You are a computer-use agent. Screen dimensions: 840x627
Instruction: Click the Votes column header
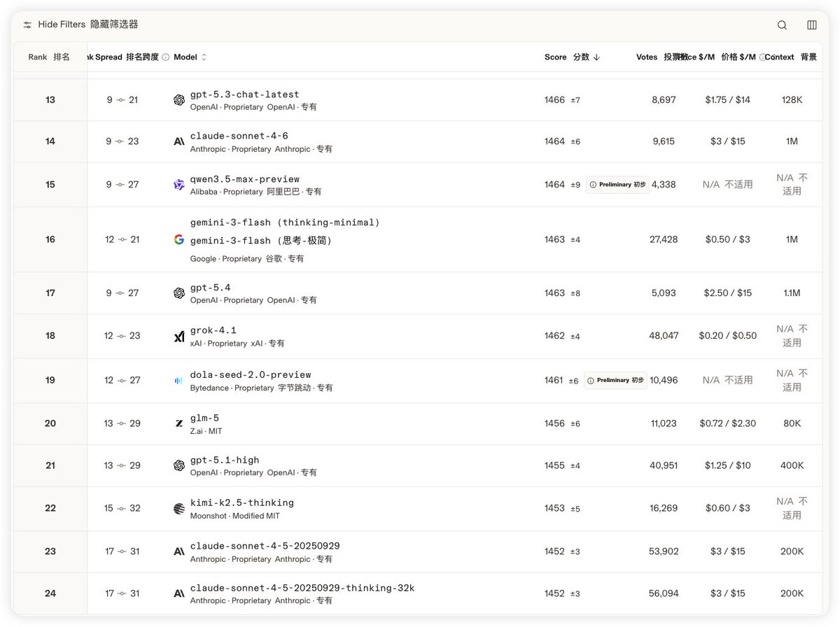[647, 57]
